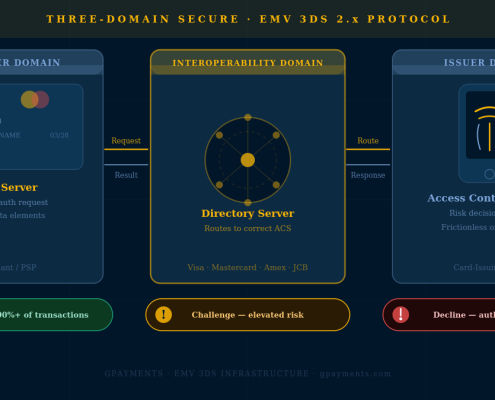Select the green transactions pill
The height and width of the screenshot is (400, 495).
click(56, 315)
